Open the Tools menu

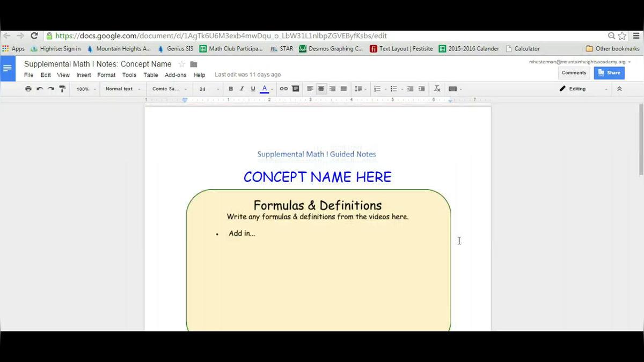click(129, 75)
